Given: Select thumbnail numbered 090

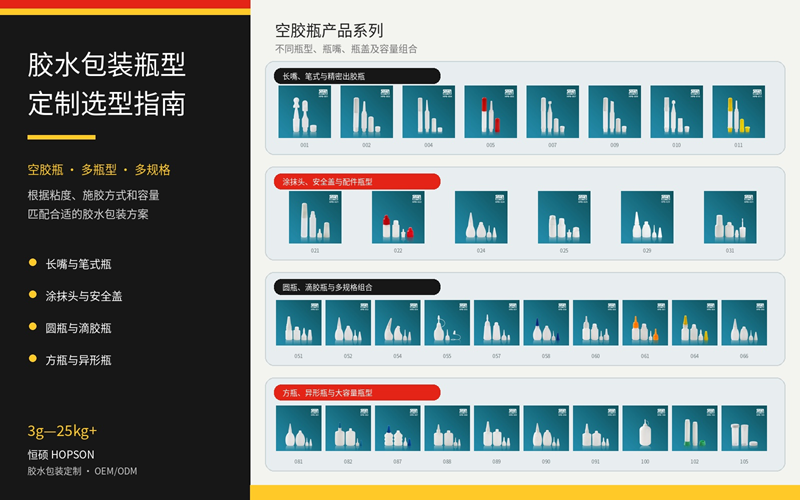Looking at the screenshot, I should pyautogui.click(x=546, y=429).
